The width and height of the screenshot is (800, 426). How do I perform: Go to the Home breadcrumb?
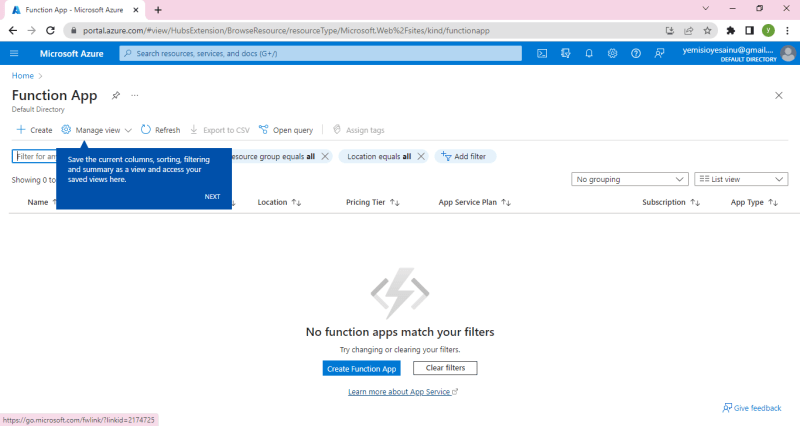pos(22,76)
